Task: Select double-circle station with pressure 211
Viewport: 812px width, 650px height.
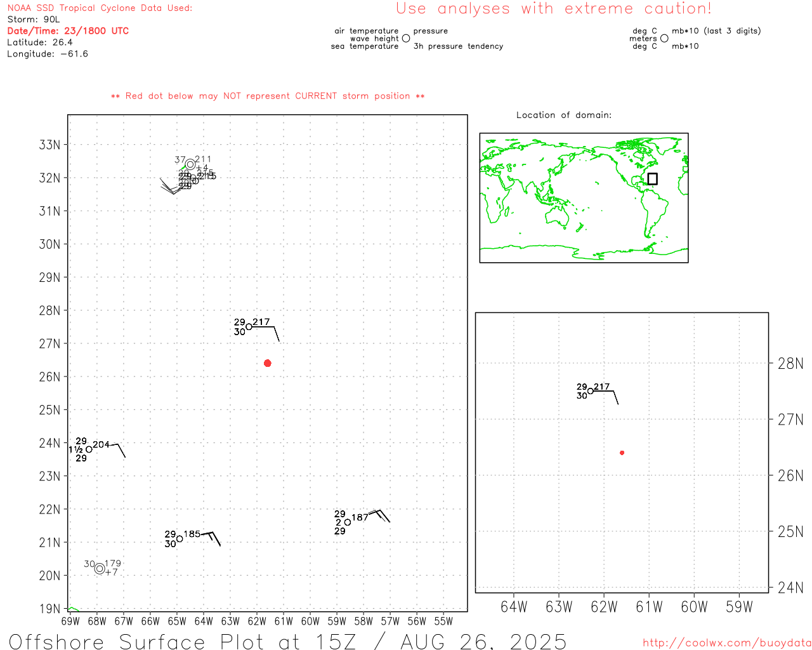Action: point(190,164)
